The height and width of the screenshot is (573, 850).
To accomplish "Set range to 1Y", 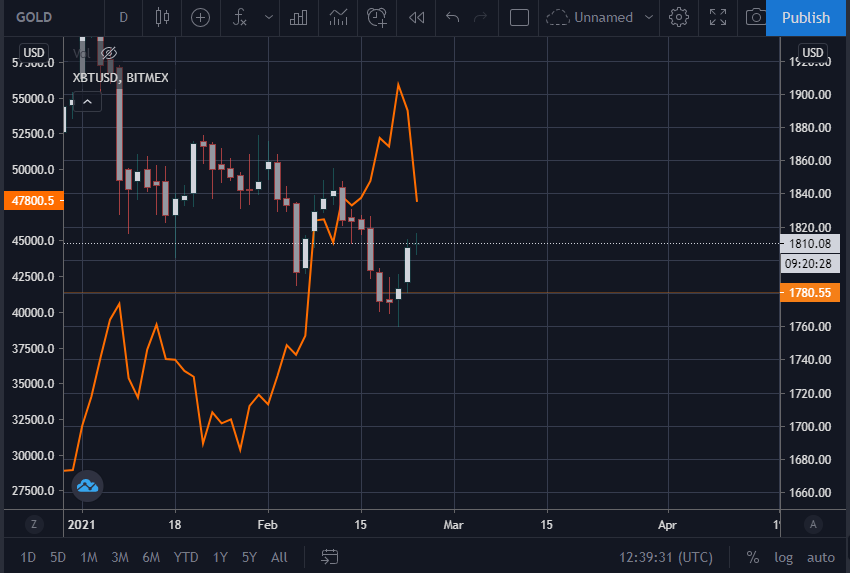I will pos(220,557).
